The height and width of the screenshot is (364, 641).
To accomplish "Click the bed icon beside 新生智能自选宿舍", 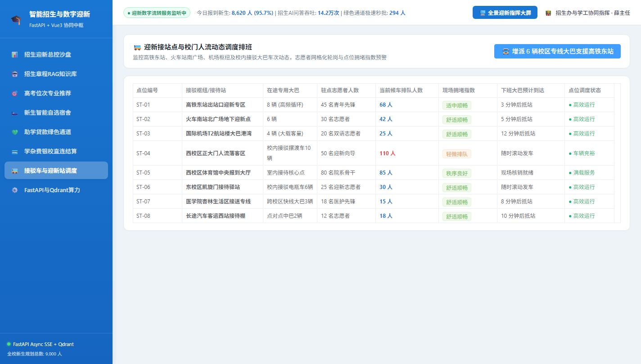I will point(15,112).
